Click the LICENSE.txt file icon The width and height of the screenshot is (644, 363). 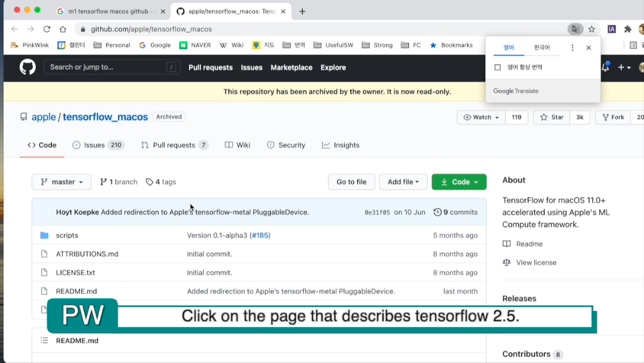tap(44, 273)
